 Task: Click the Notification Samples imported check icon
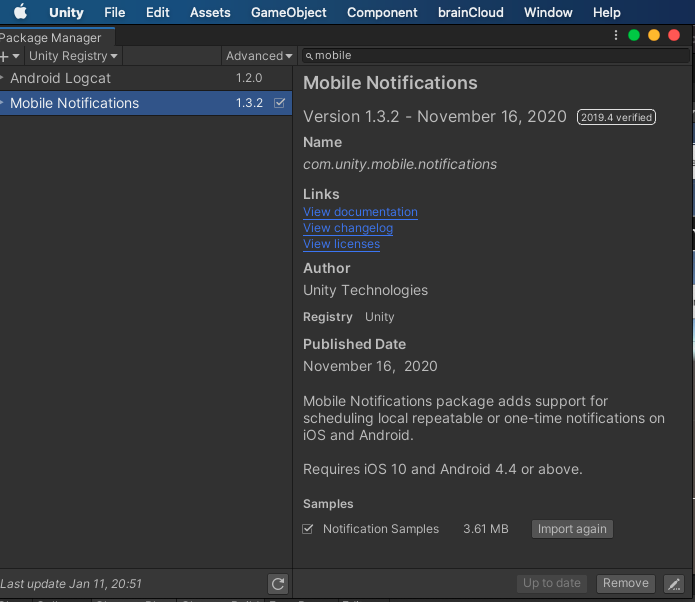click(308, 529)
